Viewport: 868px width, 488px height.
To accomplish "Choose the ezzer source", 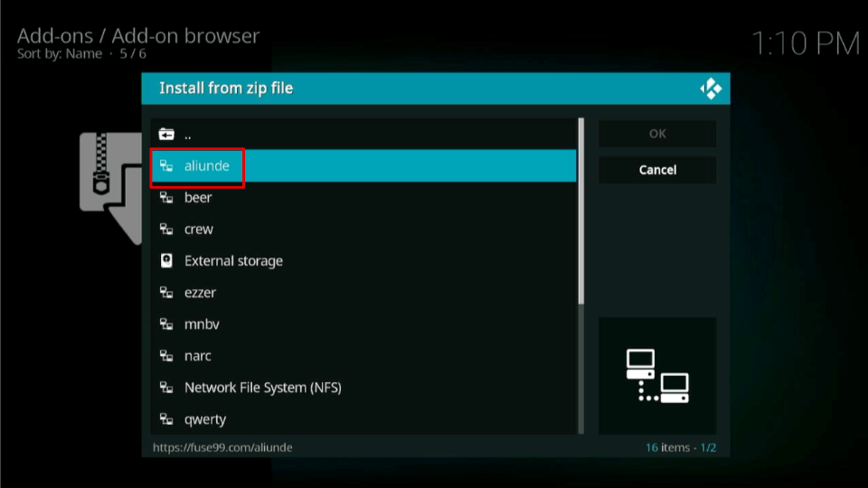I will pyautogui.click(x=363, y=292).
